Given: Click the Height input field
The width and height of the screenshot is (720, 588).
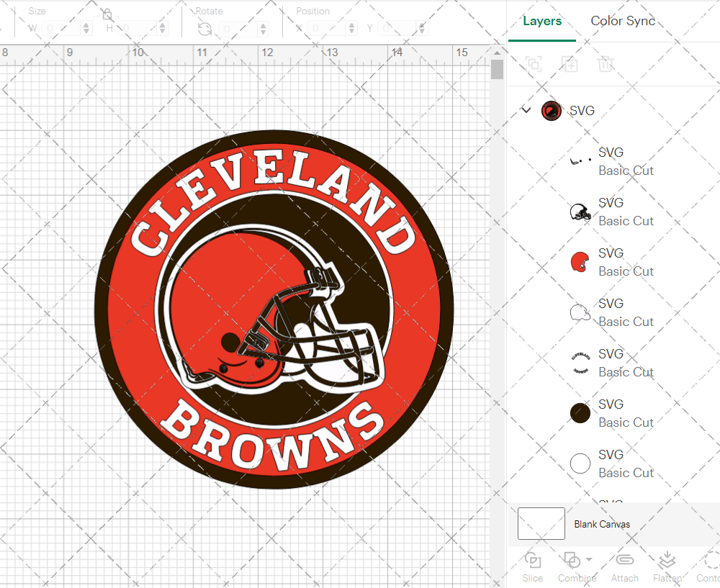Looking at the screenshot, I should (137, 29).
